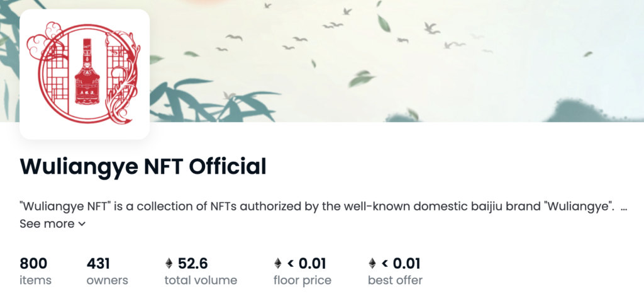Image resolution: width=644 pixels, height=306 pixels.
Task: Click the collection description text
Action: [x=314, y=207]
